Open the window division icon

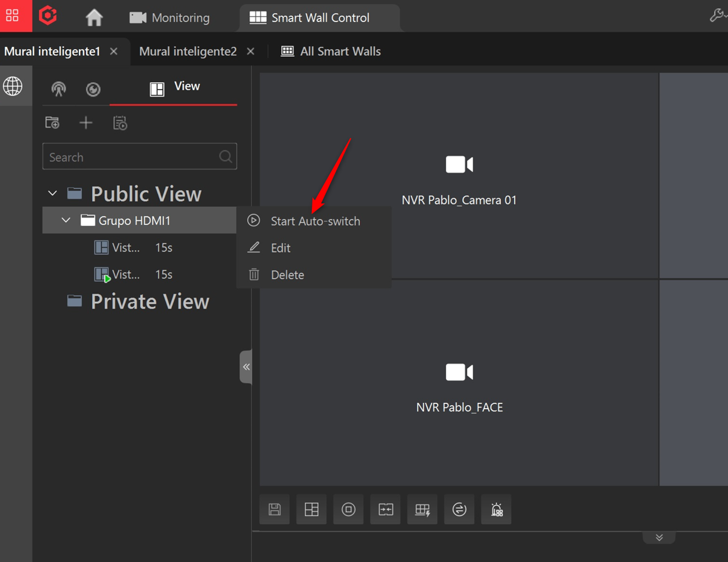click(311, 509)
